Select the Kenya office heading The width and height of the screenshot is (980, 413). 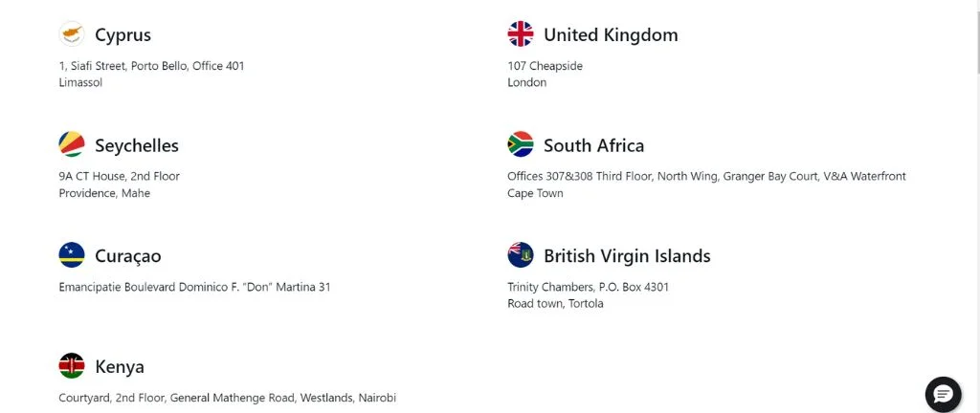pos(120,367)
